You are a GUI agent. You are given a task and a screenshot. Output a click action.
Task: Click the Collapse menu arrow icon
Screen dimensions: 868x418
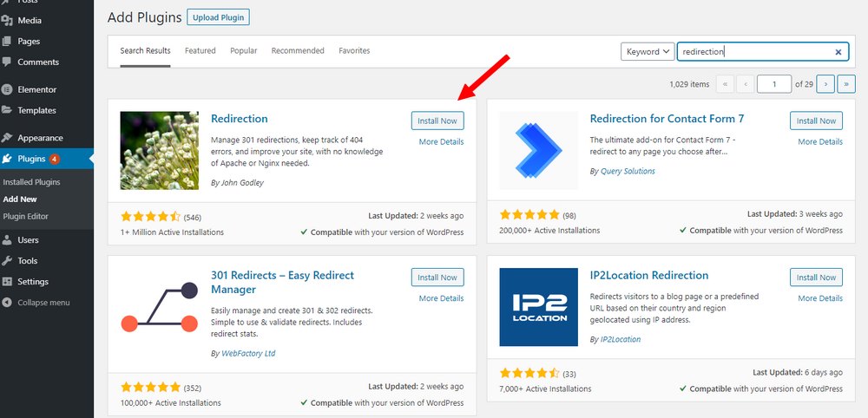tap(7, 303)
